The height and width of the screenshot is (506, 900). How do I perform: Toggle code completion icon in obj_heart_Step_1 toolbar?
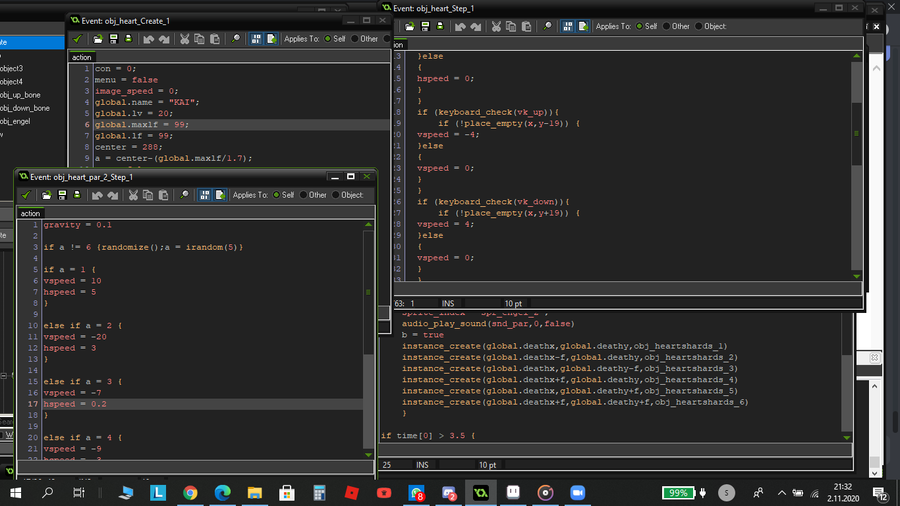568,26
